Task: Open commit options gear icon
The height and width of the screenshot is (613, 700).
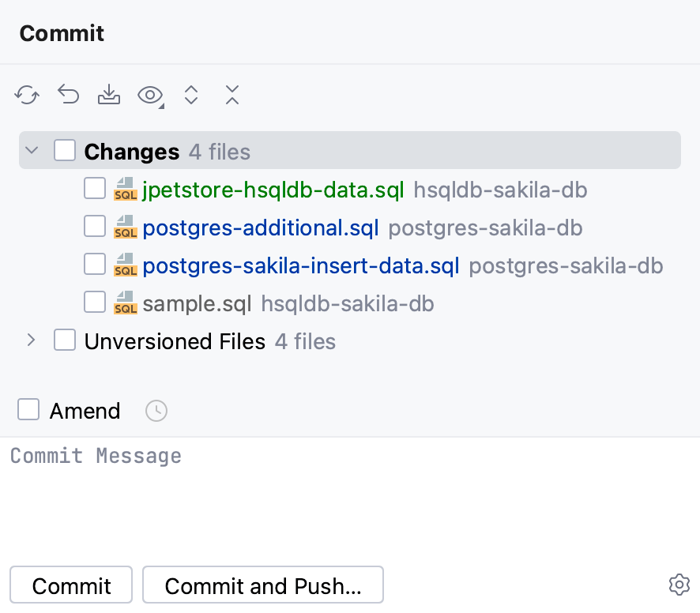Action: pos(679,585)
